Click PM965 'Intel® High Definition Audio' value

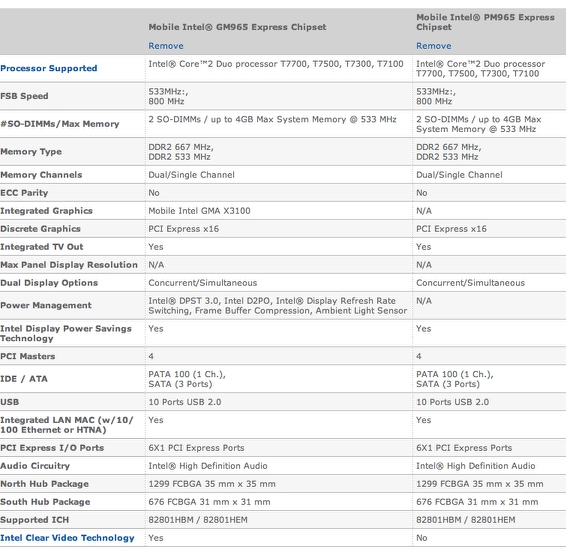(x=475, y=466)
